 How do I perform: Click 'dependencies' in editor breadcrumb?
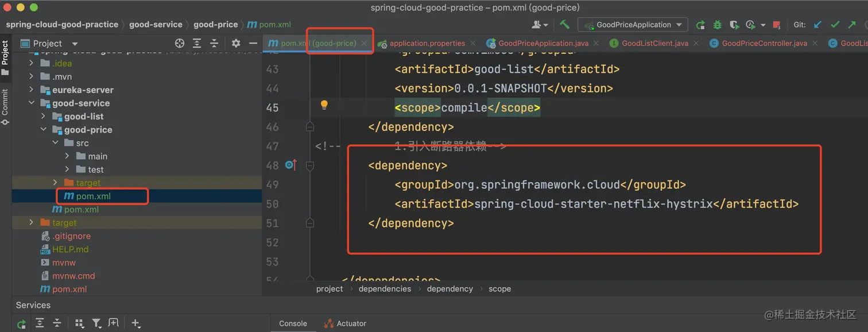tap(385, 289)
